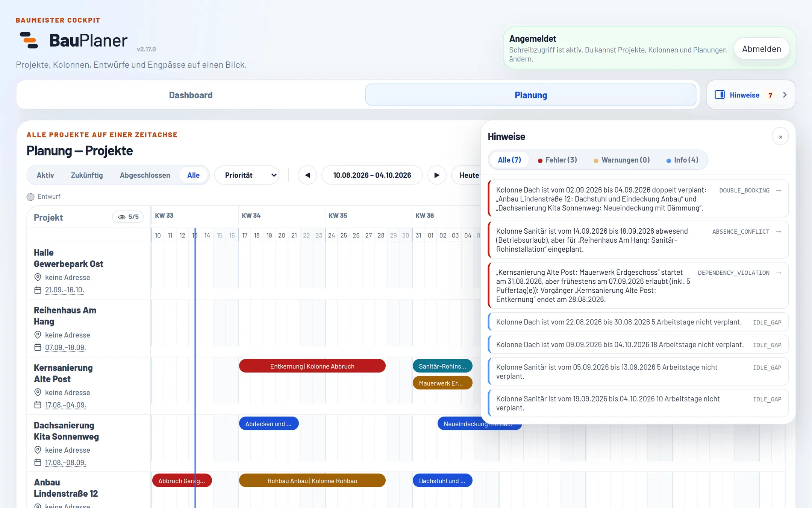
Task: Open DOUBLE_BOOKING hint arrow
Action: (x=779, y=190)
